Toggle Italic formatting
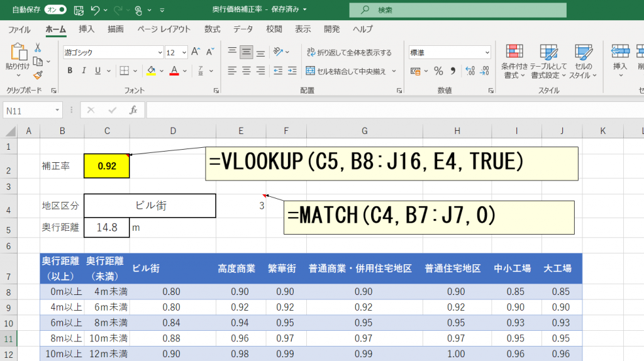Screen dimensions: 644x361 [84, 70]
